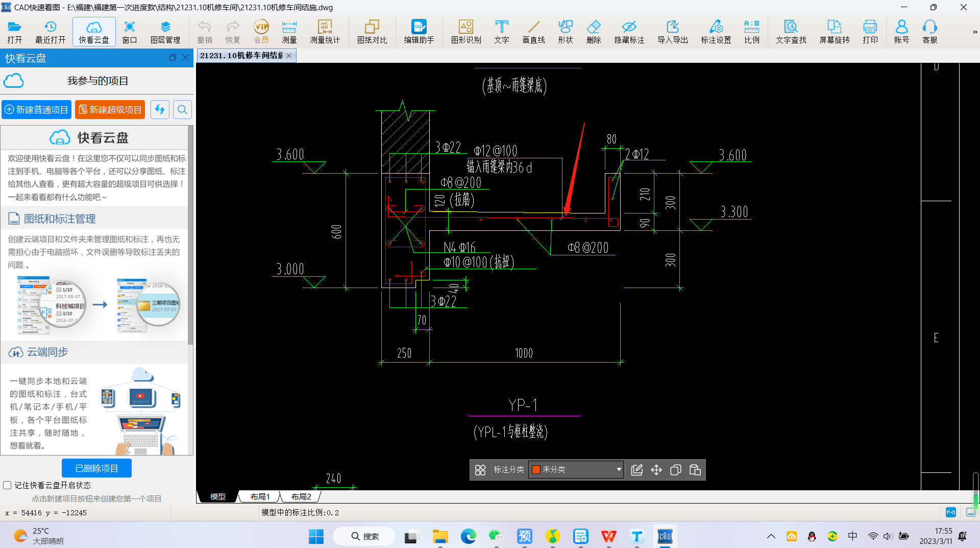
Task: Open the 测量 measure tool
Action: 289,32
